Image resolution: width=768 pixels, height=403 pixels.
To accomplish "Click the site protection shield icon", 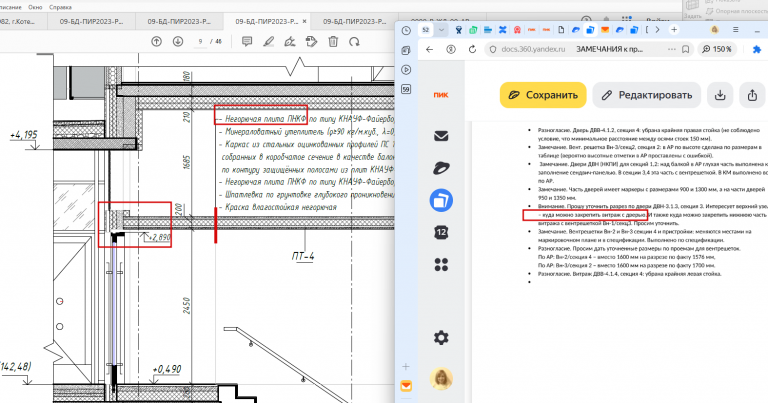I will pos(493,49).
